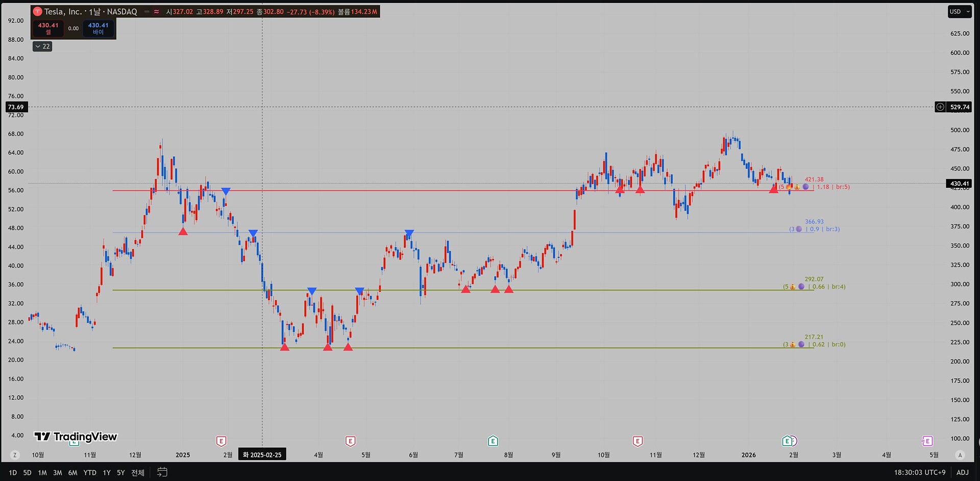Viewport: 980px width, 481px height.
Task: Click the pink approximate-equals icon beside NASDAQ
Action: [x=156, y=12]
